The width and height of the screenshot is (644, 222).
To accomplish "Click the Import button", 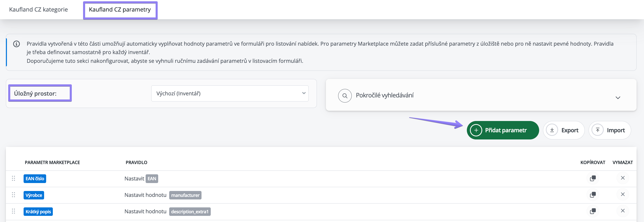I will [610, 130].
